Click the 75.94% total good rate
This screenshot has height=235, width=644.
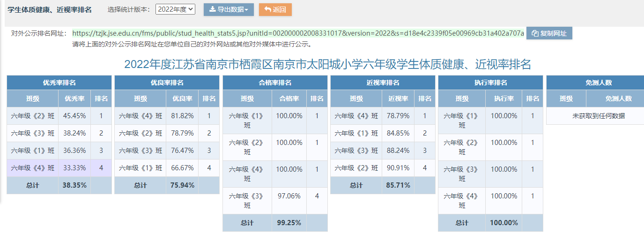pyautogui.click(x=182, y=185)
